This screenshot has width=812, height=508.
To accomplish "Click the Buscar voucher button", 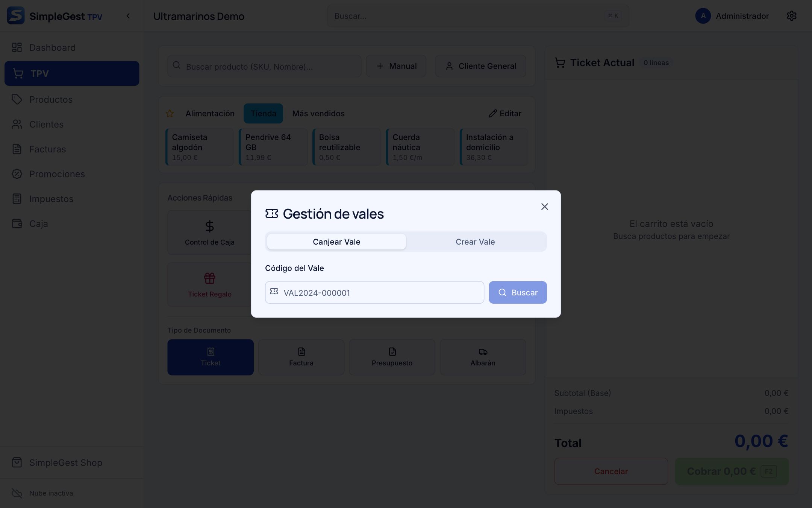I will coord(518,292).
